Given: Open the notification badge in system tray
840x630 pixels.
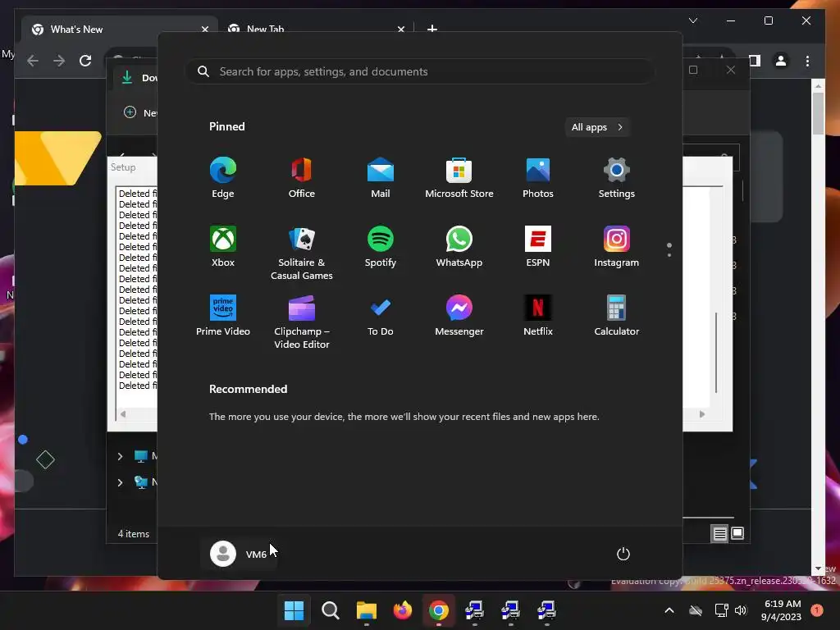Looking at the screenshot, I should pyautogui.click(x=817, y=610).
